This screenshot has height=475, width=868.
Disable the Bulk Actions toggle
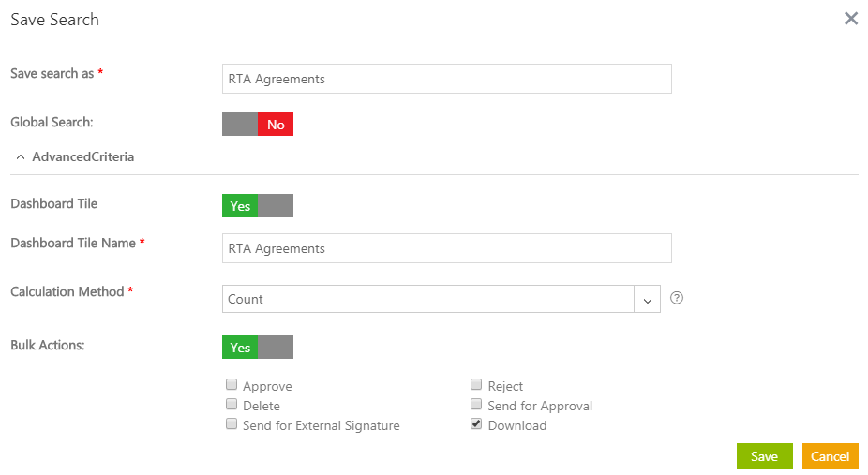click(x=258, y=348)
